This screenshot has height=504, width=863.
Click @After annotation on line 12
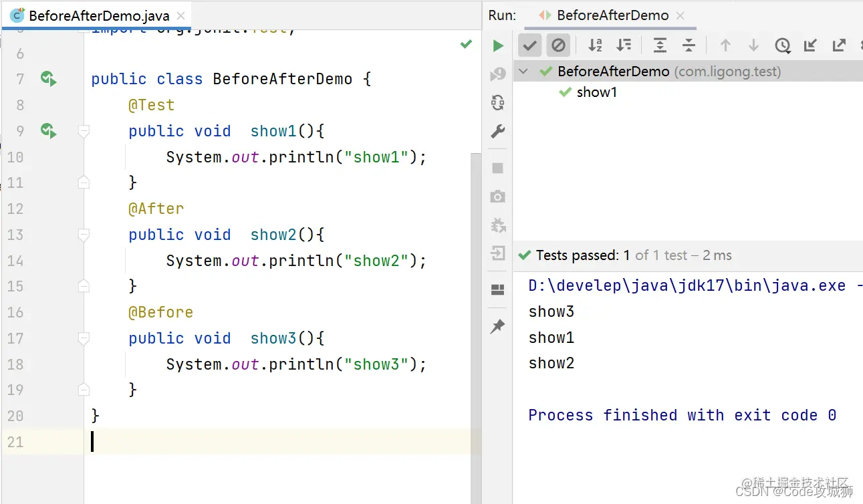[x=156, y=209]
